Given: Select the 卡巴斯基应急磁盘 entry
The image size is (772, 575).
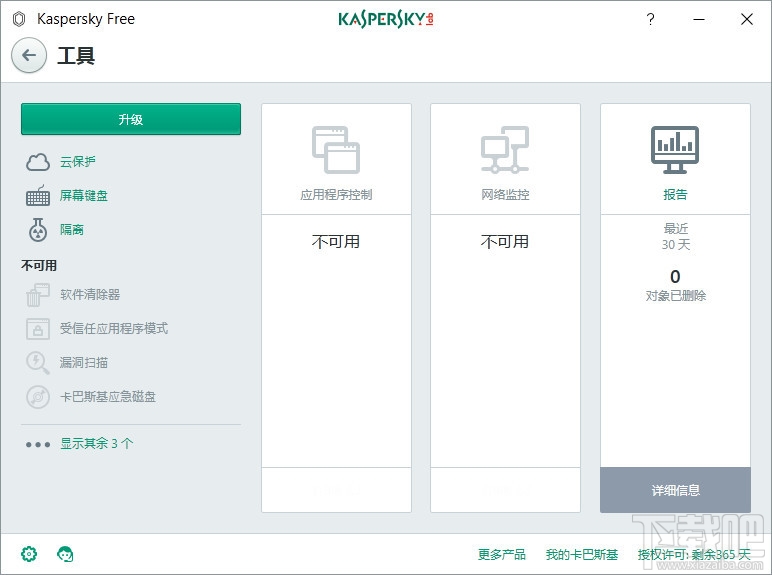Looking at the screenshot, I should 108,397.
